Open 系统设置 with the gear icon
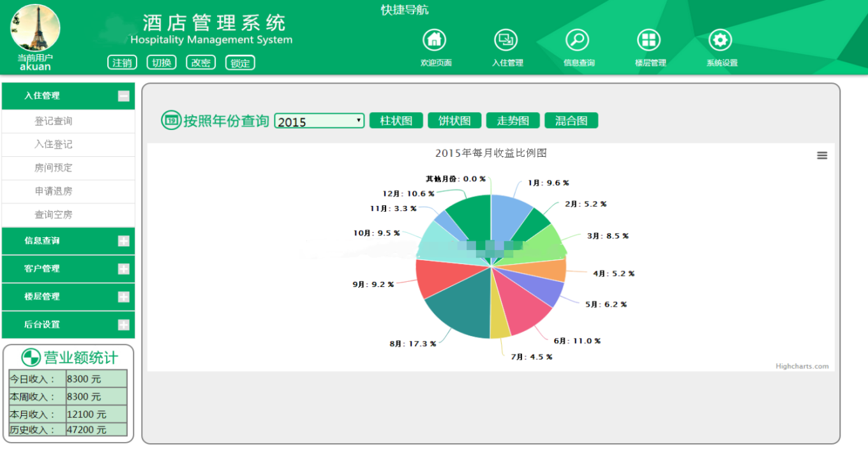The width and height of the screenshot is (868, 470). pos(721,40)
